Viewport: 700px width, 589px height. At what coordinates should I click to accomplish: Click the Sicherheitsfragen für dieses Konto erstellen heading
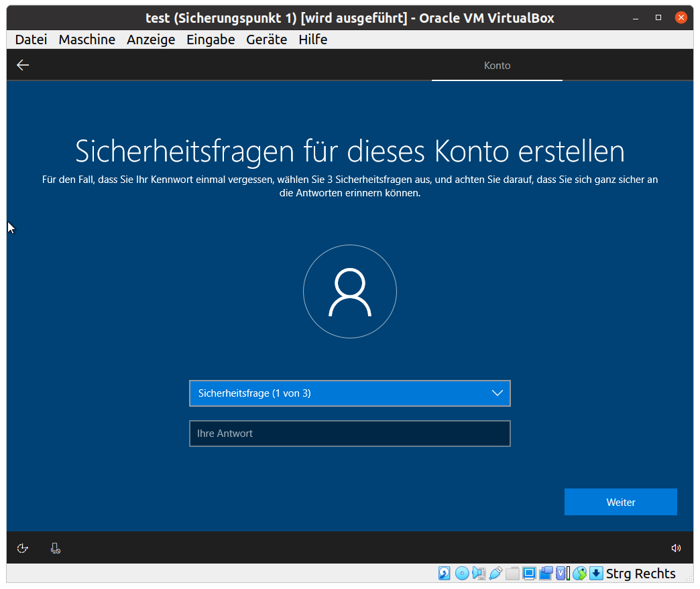350,151
